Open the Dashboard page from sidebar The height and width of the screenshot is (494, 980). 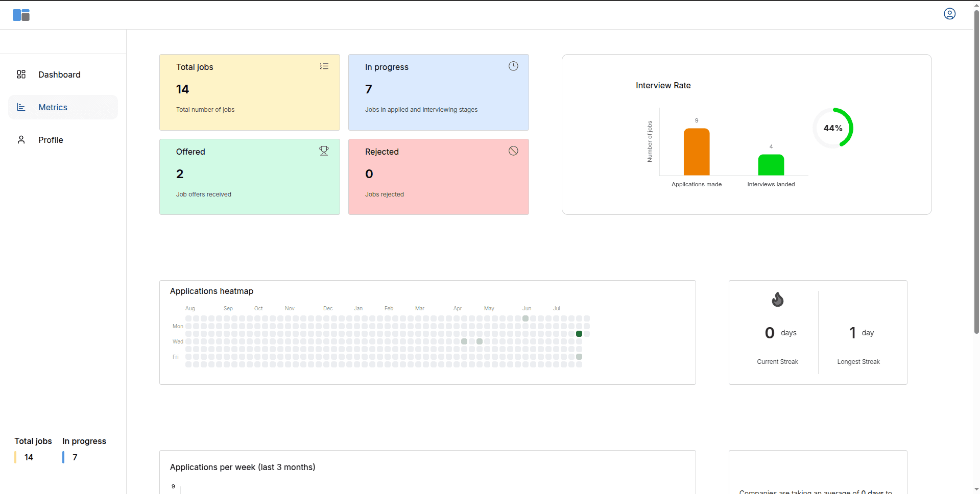(59, 75)
